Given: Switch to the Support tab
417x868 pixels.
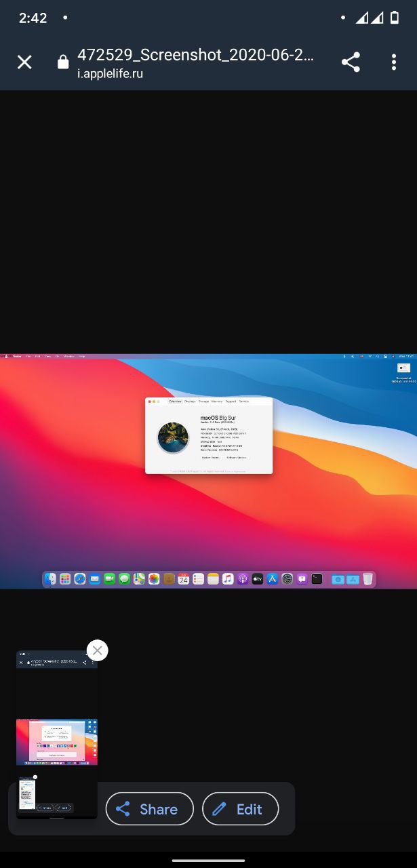Looking at the screenshot, I should coord(231,401).
